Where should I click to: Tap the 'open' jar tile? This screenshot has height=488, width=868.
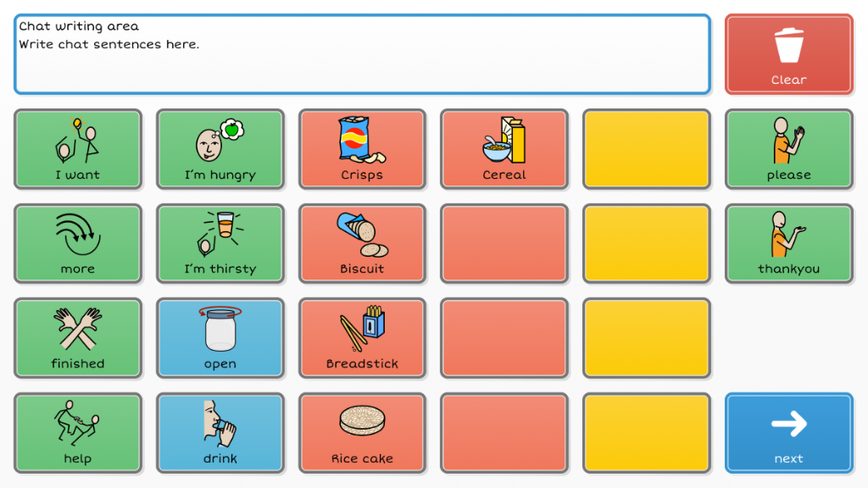220,338
